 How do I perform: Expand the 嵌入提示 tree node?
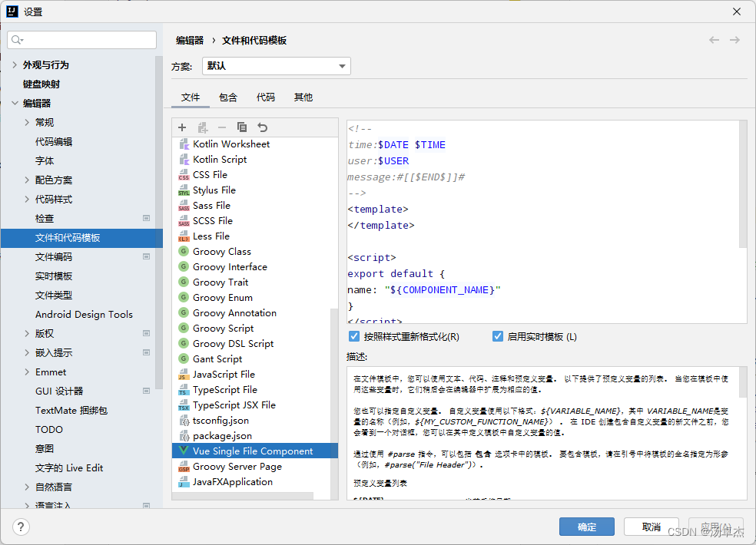(27, 353)
